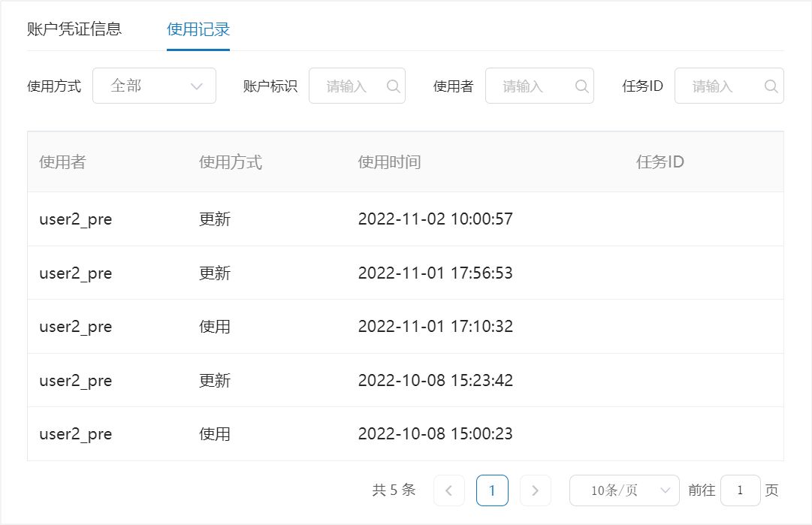Screen dimensions: 812x525
Task: Click the search icon in 任务ID field
Action: [771, 86]
